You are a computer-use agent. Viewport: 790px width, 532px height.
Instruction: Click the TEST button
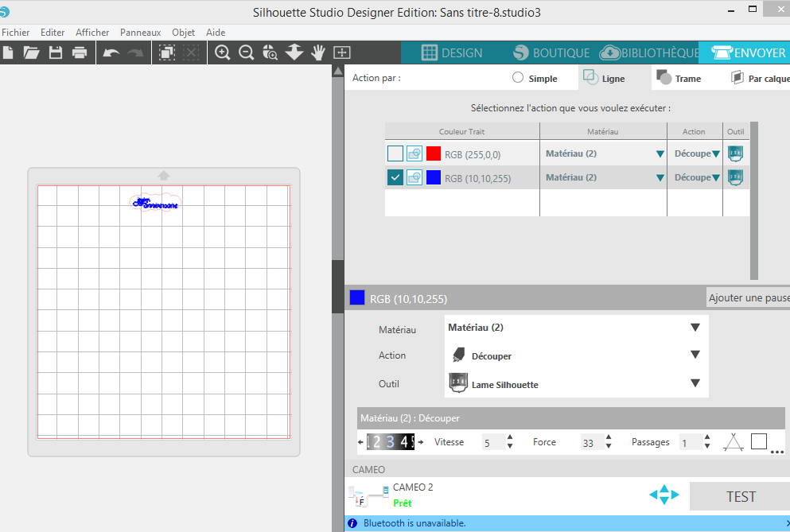point(740,496)
